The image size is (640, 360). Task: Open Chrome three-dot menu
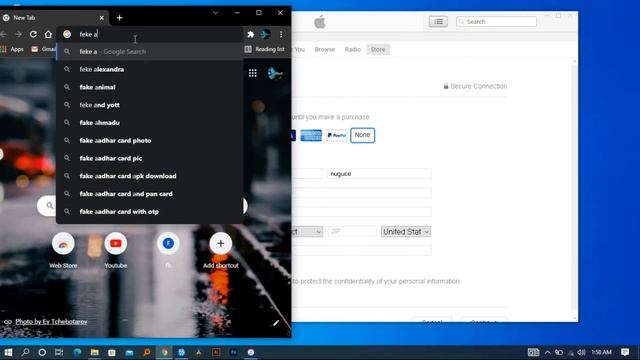281,35
